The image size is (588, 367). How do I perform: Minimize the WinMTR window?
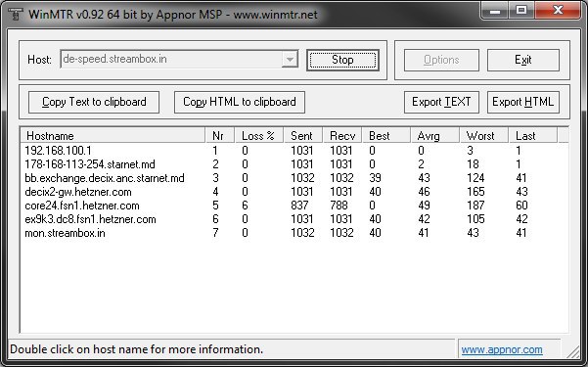click(495, 11)
